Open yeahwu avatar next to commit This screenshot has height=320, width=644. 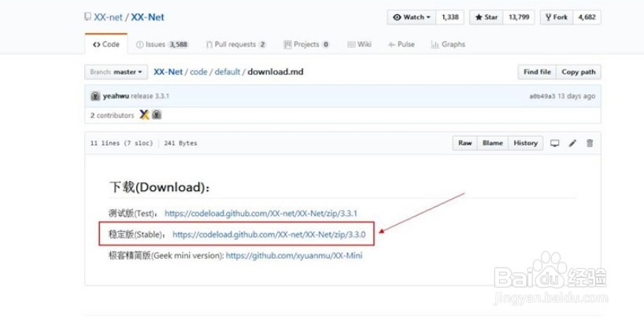click(x=95, y=96)
